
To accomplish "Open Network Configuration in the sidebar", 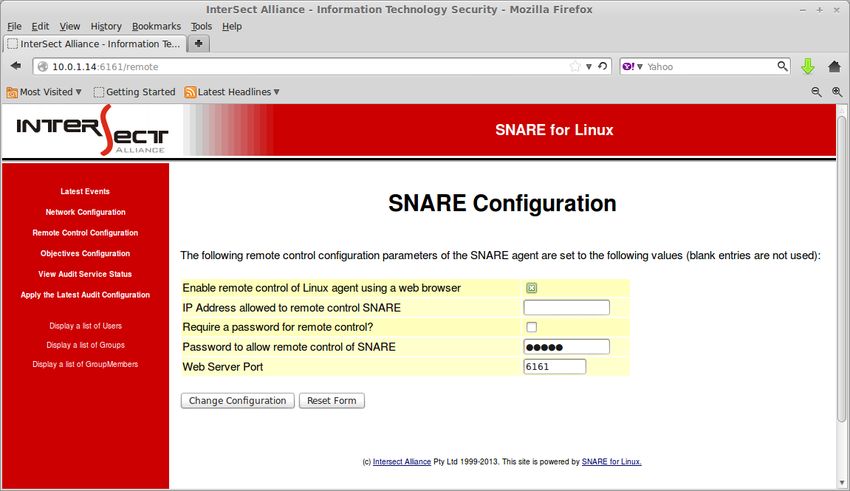I will (x=85, y=212).
